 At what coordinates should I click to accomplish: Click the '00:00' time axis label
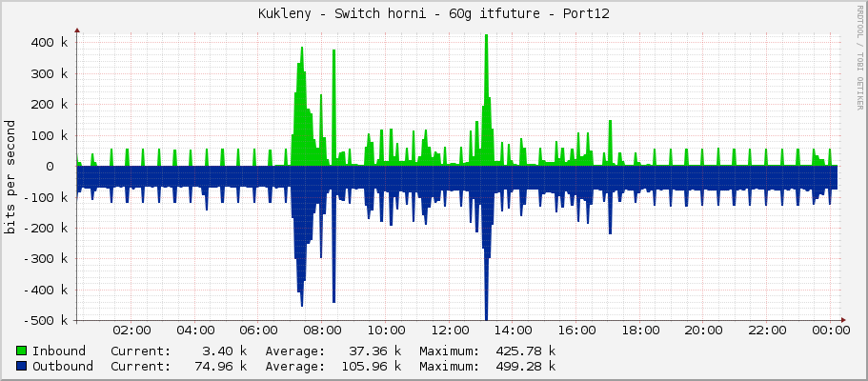tap(832, 331)
